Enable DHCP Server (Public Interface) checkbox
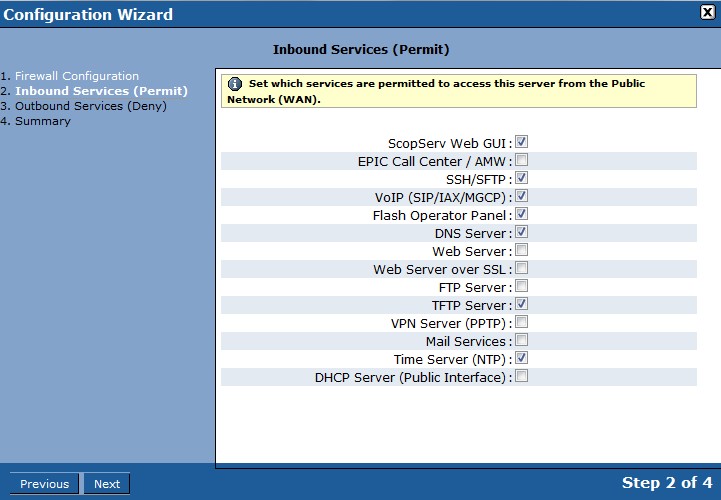721x500 pixels. [521, 376]
